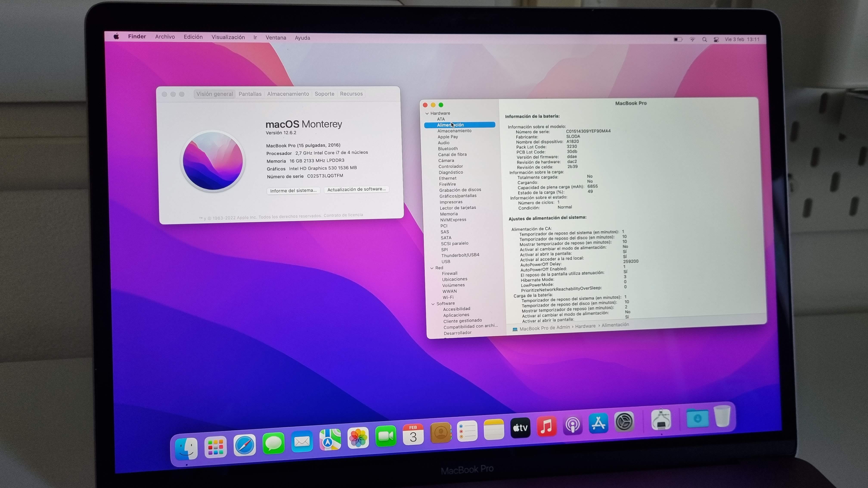Screen dimensions: 868x488
Task: Open the Trash in the Dock
Action: 722,416
